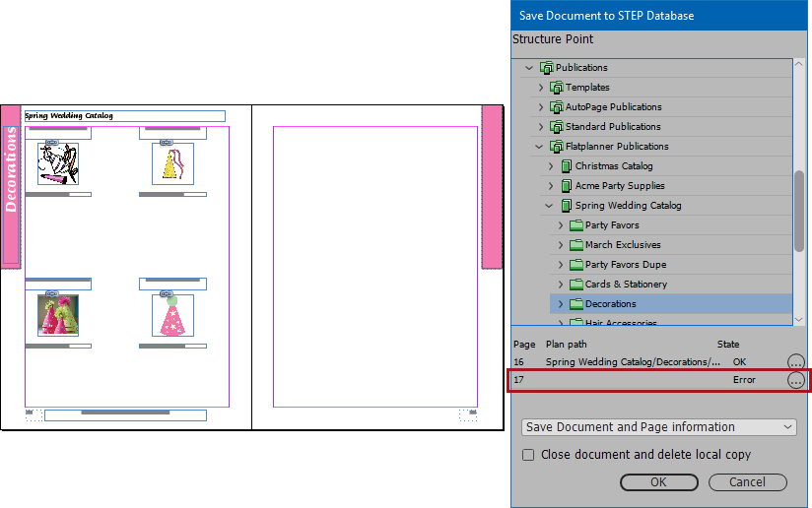Collapse the Flatplanner Publications node
Viewport: 812px width, 508px height.
[x=539, y=147]
